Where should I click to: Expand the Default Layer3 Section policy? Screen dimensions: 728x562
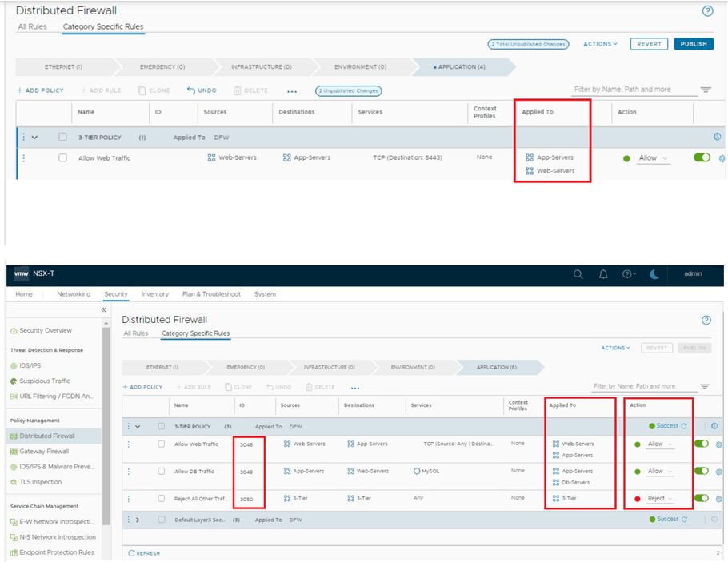[x=138, y=520]
